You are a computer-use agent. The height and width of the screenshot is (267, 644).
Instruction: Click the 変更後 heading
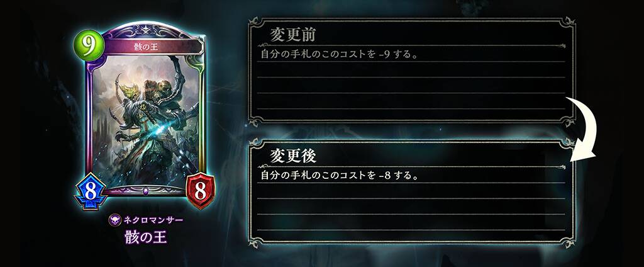click(292, 156)
